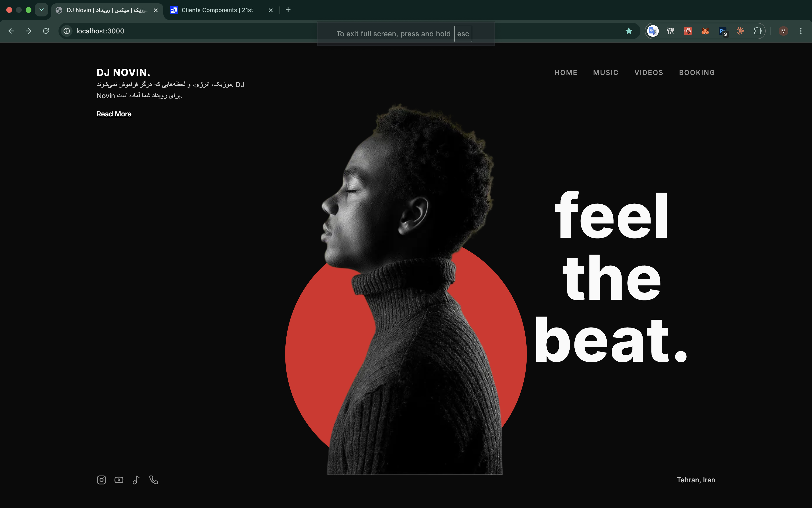Click the Tehran, Iran location text
The image size is (812, 508).
click(696, 480)
